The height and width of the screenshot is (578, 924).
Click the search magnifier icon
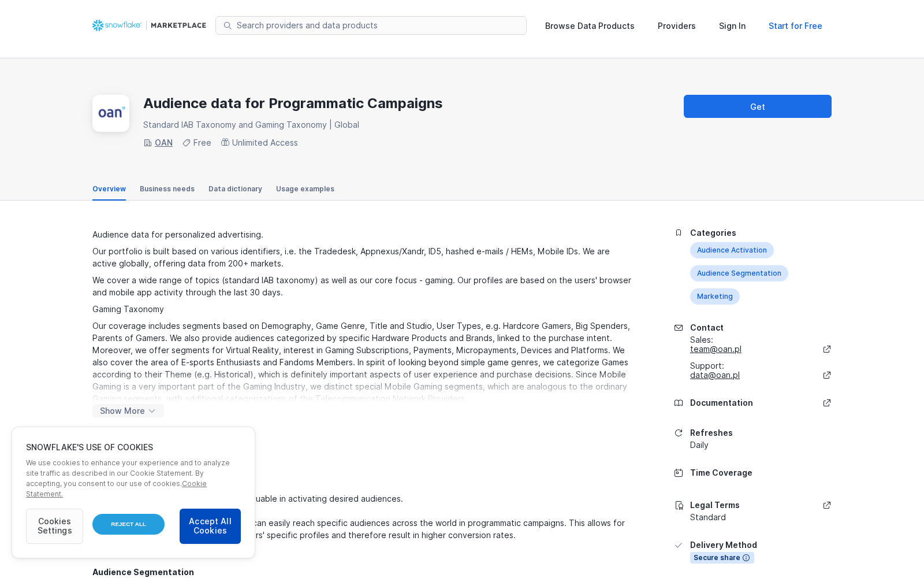(228, 25)
